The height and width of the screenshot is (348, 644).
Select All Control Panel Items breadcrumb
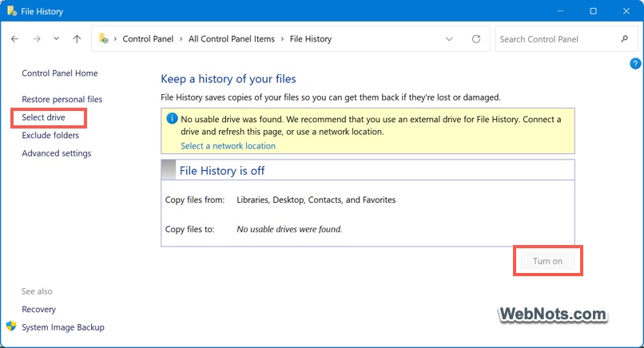point(231,39)
